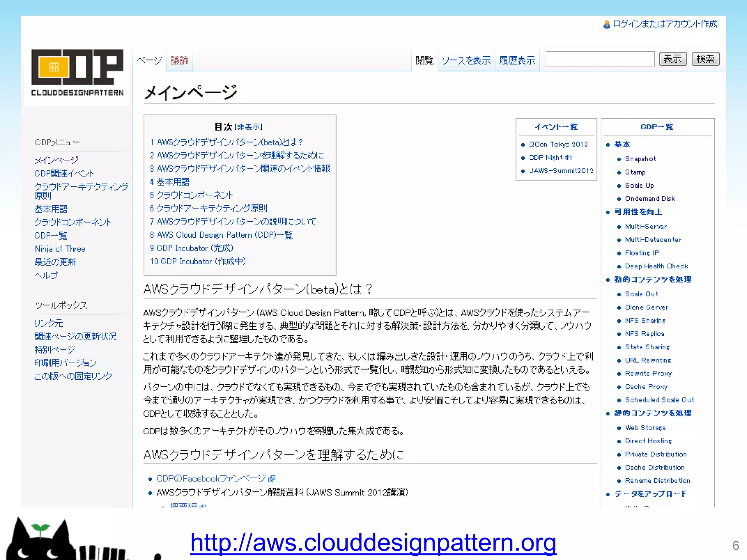
Task: Open State Sharing pattern link
Action: 647,347
